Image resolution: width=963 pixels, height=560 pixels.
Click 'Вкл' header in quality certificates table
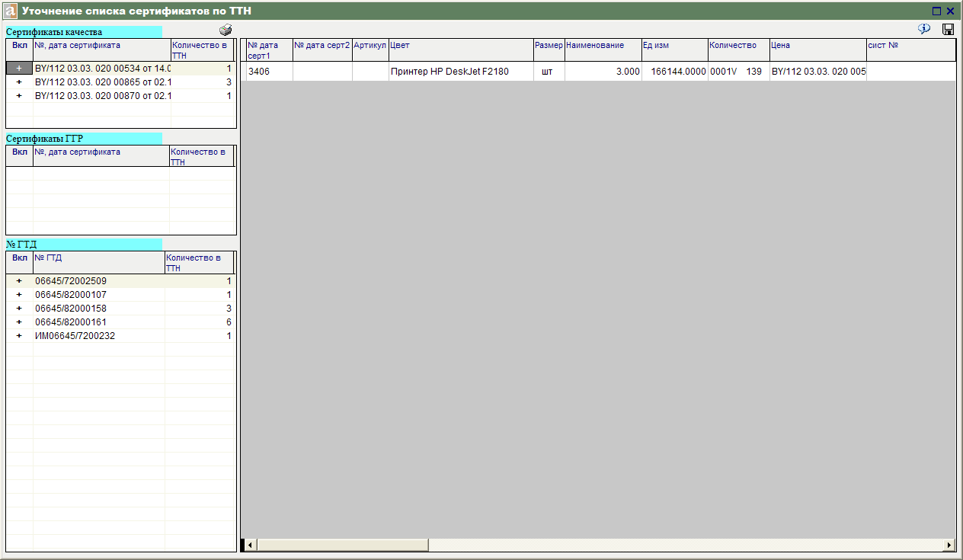coord(19,50)
